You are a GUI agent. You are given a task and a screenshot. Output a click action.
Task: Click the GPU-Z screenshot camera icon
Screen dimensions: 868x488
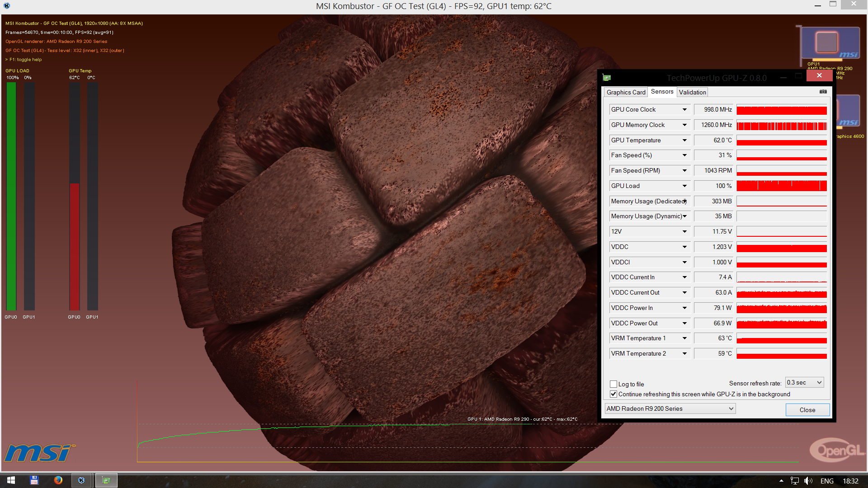point(823,92)
